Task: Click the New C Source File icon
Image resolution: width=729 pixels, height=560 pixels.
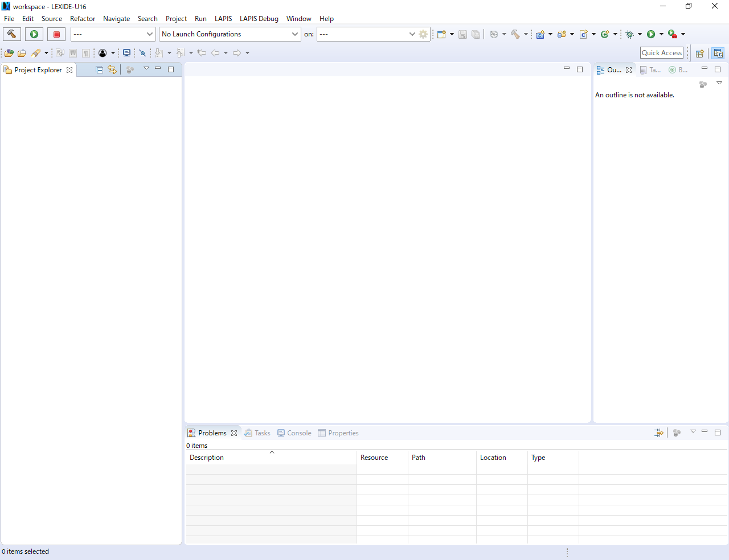Action: (x=584, y=34)
